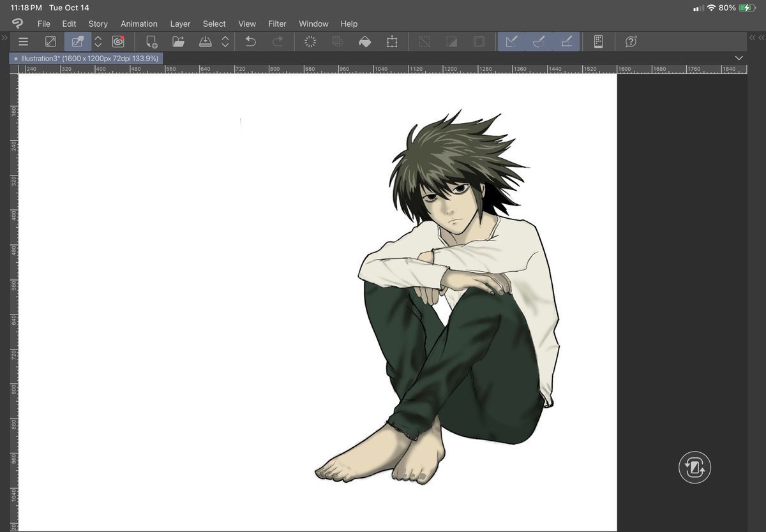The height and width of the screenshot is (532, 766).
Task: Toggle Snap to Ruler
Action: pos(511,41)
